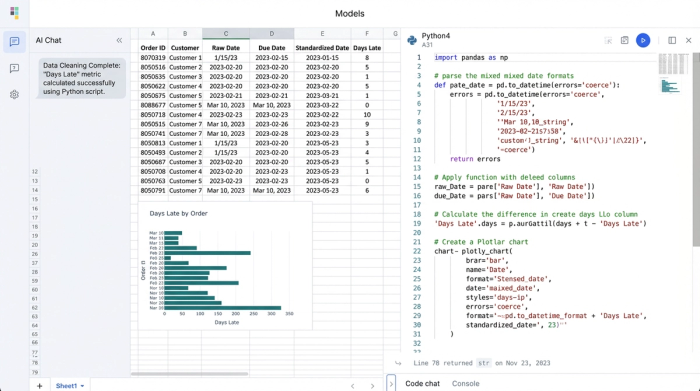Select column D header

pyautogui.click(x=271, y=33)
